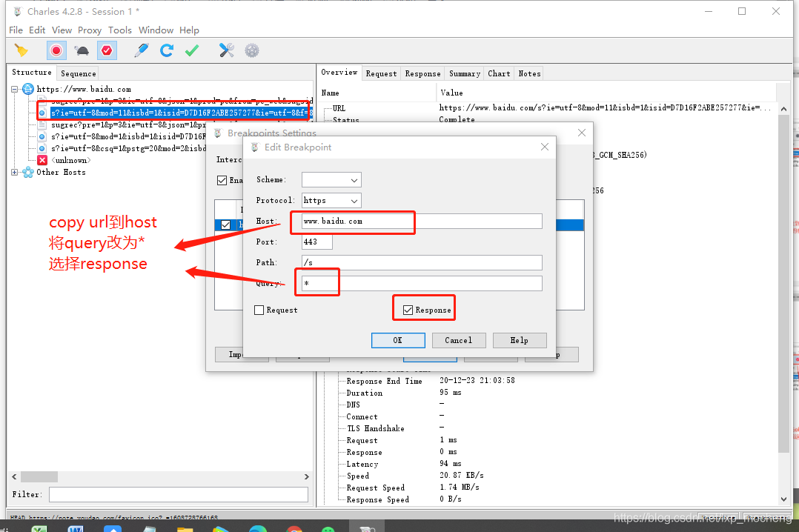Viewport: 799px width, 532px height.
Task: Click the Overview pane scroll-down arrow
Action: [783, 499]
